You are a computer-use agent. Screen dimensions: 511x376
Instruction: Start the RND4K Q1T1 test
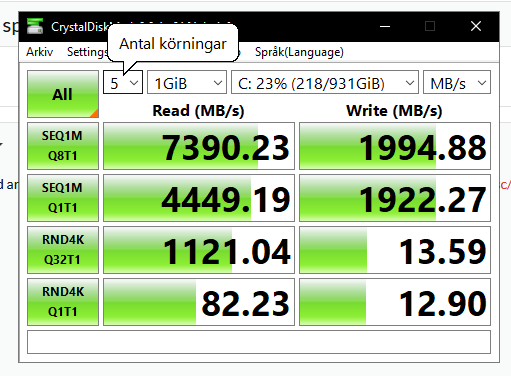coord(63,302)
